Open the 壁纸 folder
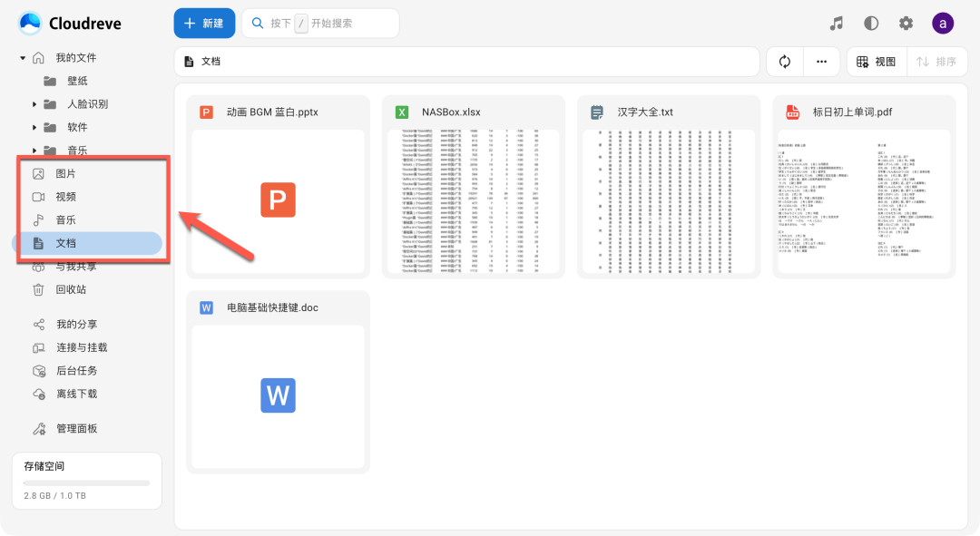980x536 pixels. coord(77,81)
